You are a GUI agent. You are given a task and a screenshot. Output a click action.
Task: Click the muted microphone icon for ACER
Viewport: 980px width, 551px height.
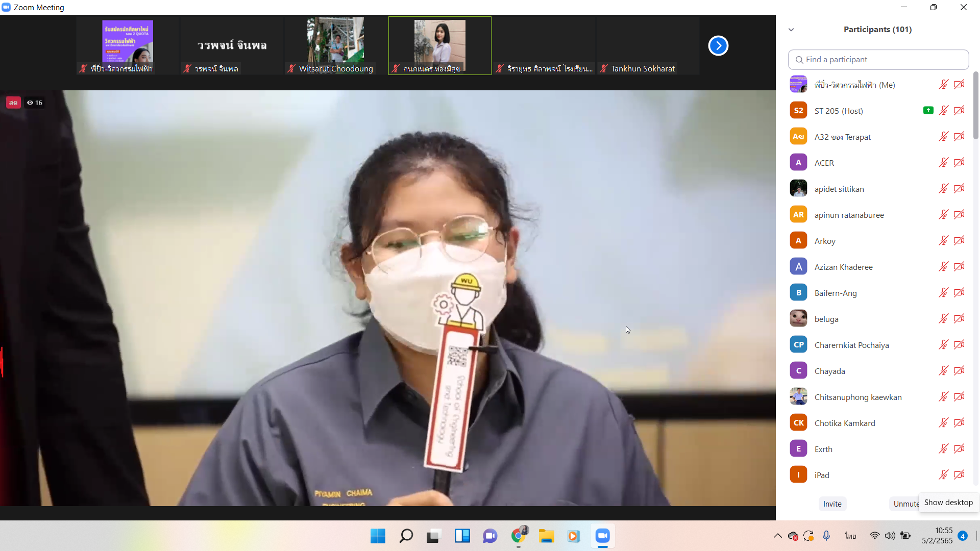coord(943,163)
